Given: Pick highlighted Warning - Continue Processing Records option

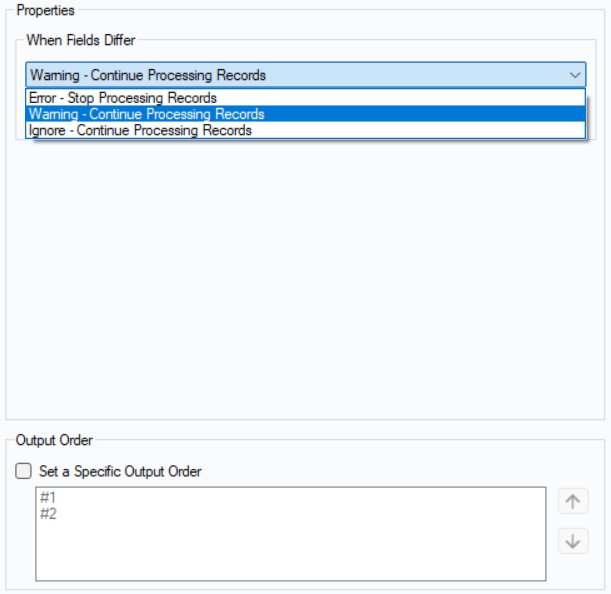Looking at the screenshot, I should tap(146, 114).
